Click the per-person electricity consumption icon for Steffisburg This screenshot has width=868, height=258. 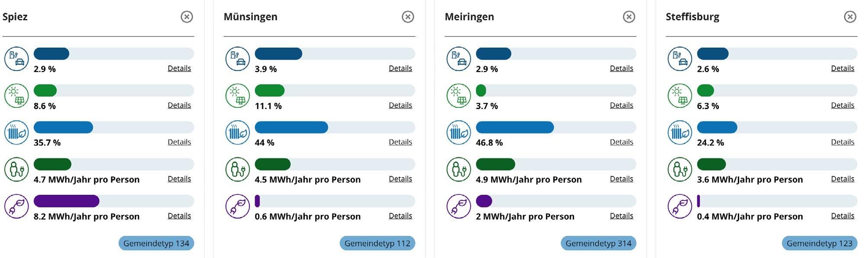click(680, 169)
